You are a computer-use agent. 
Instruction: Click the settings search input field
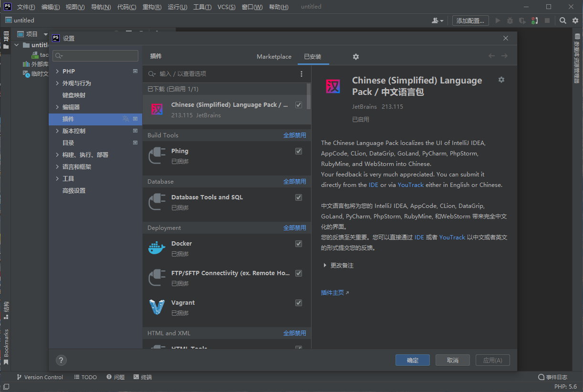(x=95, y=56)
